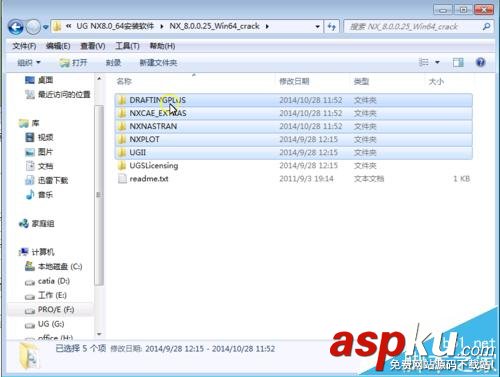Toggle the preview pane icon

(x=458, y=62)
